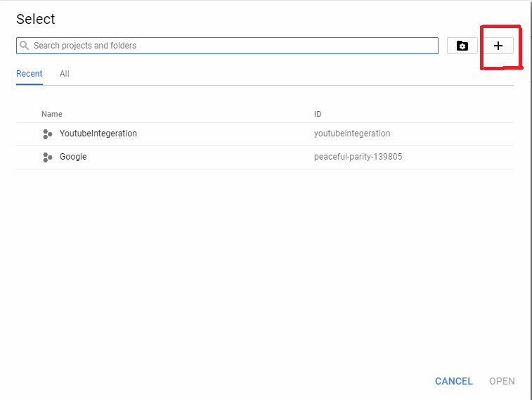Select the Google project name

tap(73, 157)
